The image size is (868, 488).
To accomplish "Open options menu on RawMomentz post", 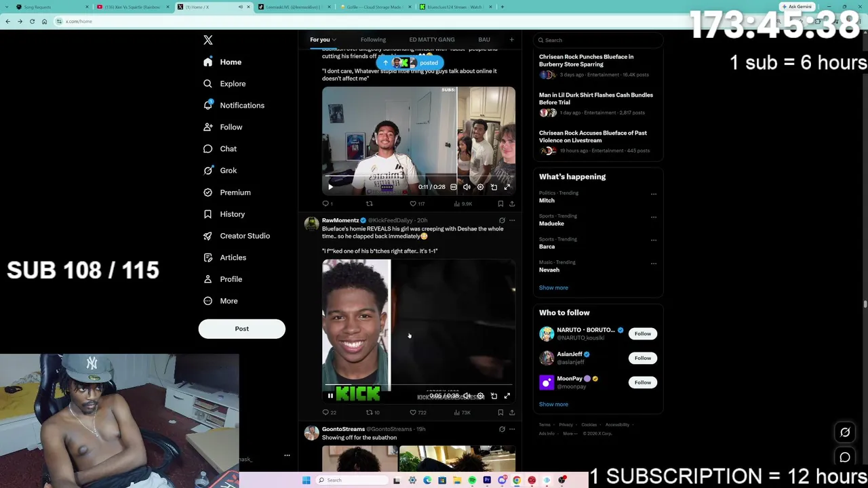I will [x=512, y=220].
